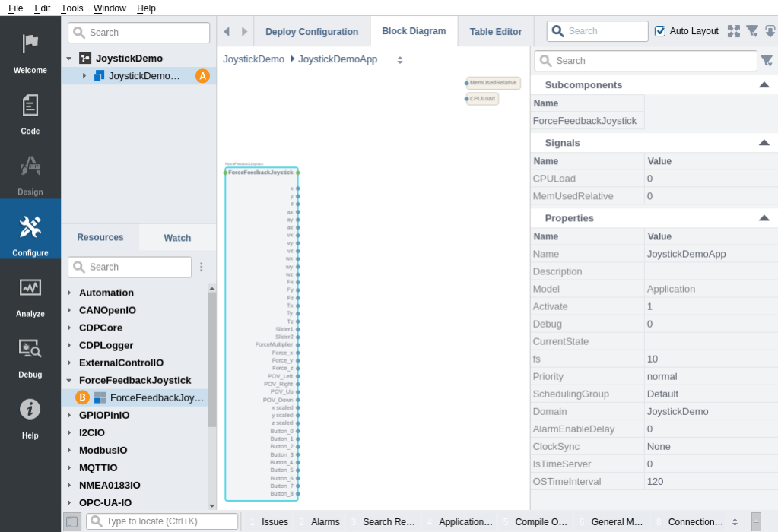This screenshot has width=778, height=532.
Task: Toggle the sidebar icon in status bar
Action: [71, 521]
